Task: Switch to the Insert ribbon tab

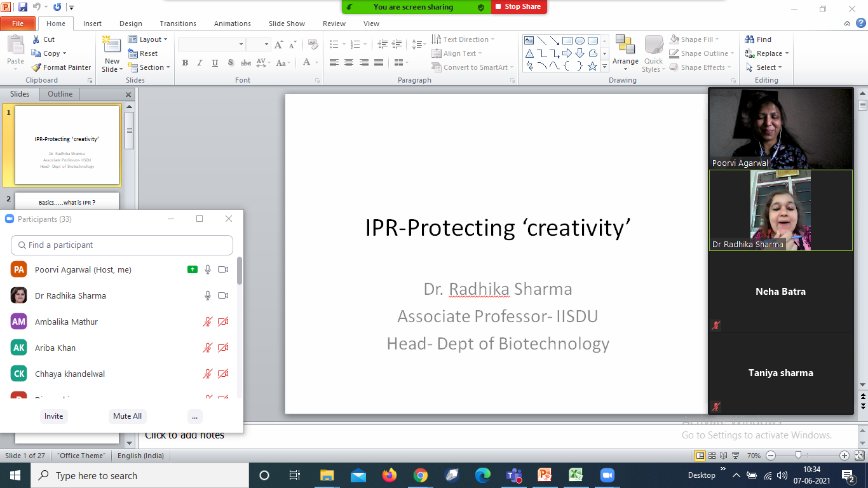Action: point(92,24)
